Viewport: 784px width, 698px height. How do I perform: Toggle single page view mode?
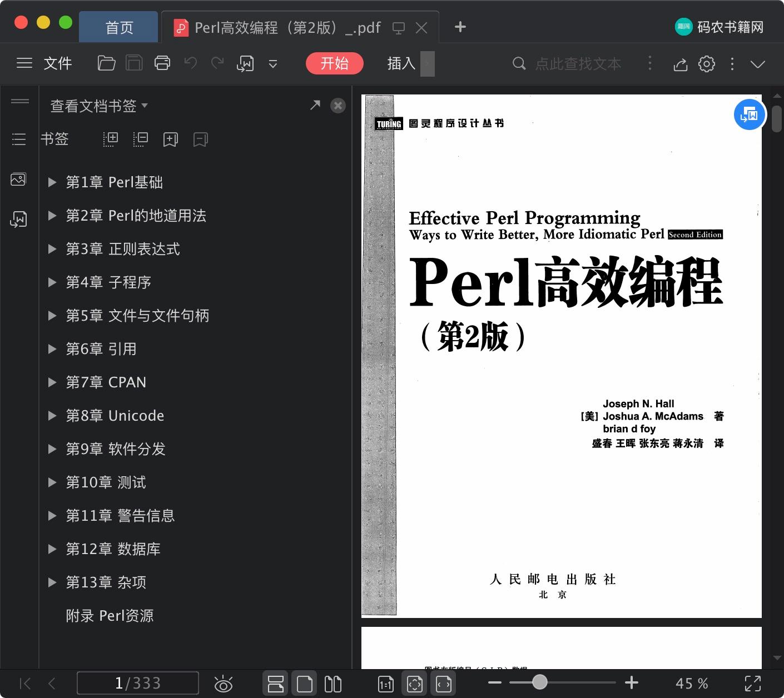click(x=304, y=684)
